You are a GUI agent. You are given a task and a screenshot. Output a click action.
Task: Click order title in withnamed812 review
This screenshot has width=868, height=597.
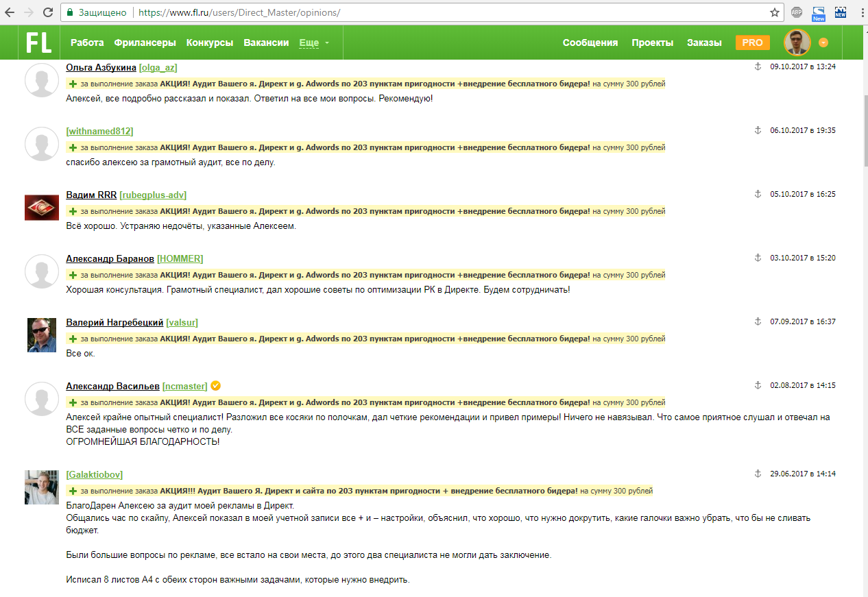click(375, 147)
